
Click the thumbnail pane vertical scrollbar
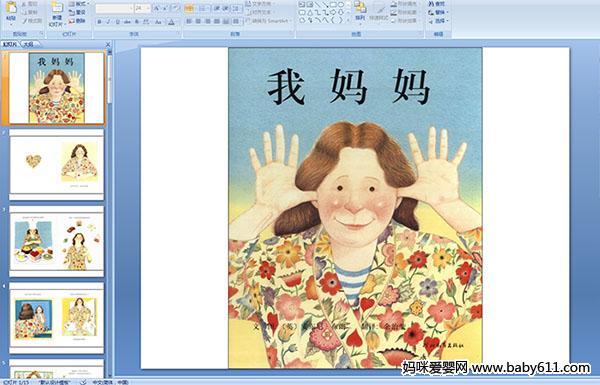click(110, 214)
